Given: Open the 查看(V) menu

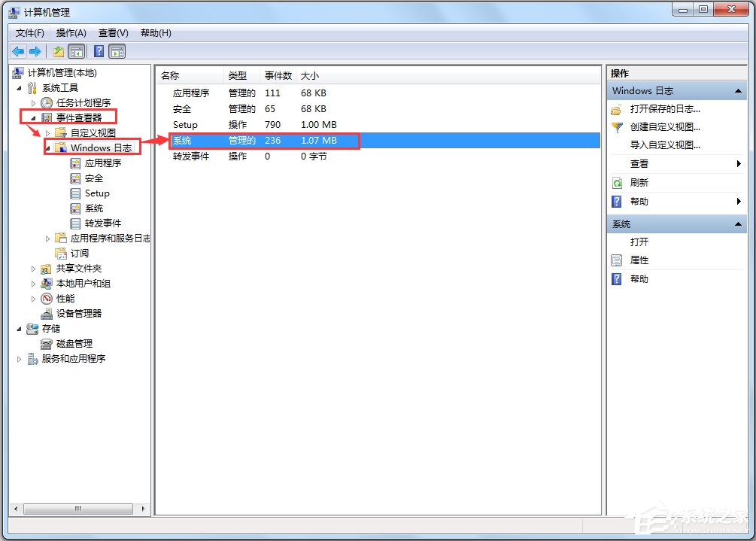Looking at the screenshot, I should [113, 33].
